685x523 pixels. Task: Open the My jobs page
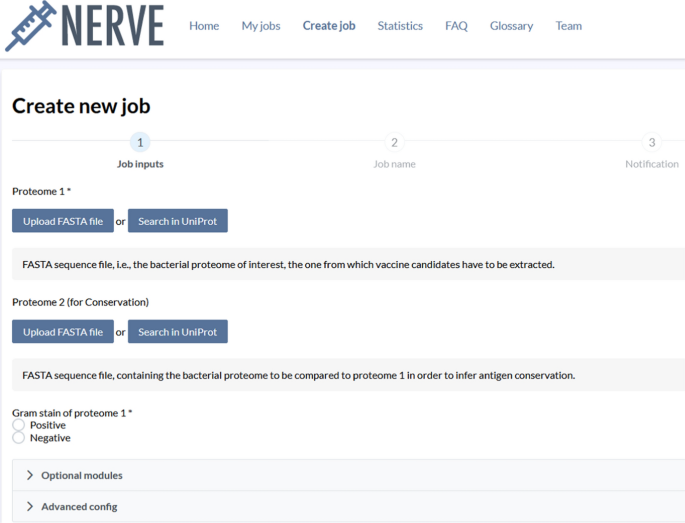(261, 26)
